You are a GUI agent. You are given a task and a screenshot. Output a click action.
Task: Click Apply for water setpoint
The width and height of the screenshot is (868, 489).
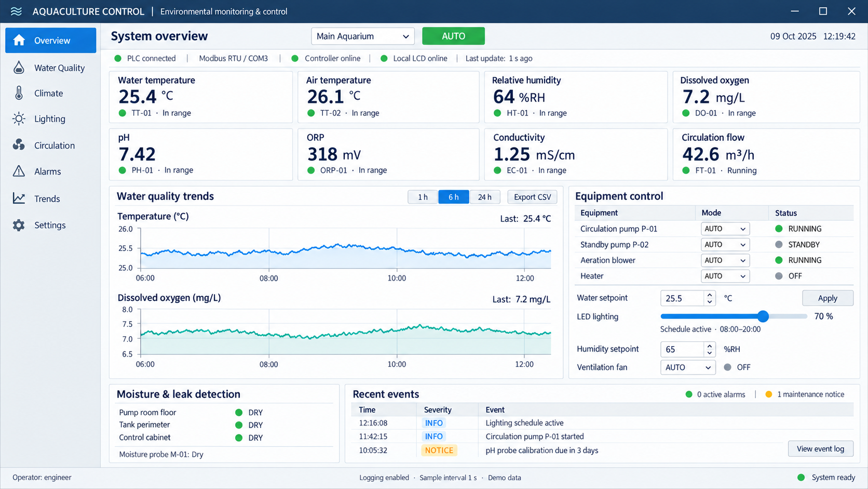828,298
